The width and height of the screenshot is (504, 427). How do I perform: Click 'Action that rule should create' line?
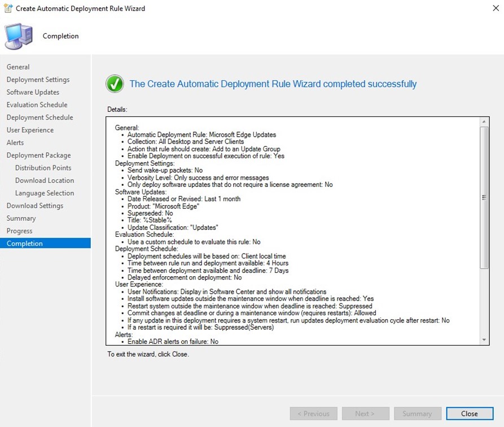click(204, 149)
